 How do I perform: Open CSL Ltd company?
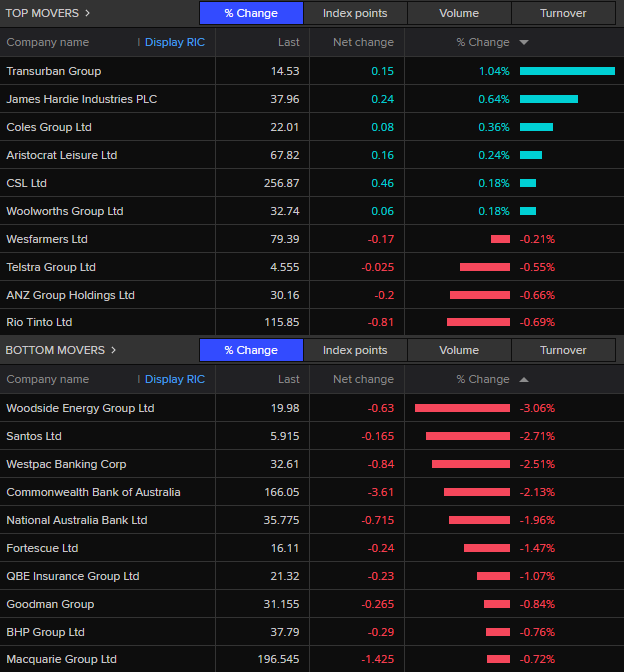[27, 183]
